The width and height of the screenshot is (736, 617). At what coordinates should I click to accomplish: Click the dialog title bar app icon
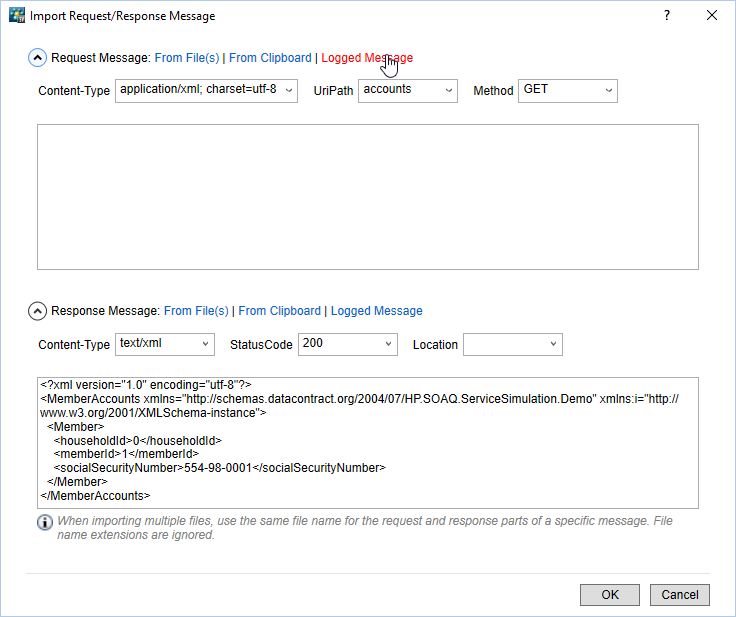(17, 16)
